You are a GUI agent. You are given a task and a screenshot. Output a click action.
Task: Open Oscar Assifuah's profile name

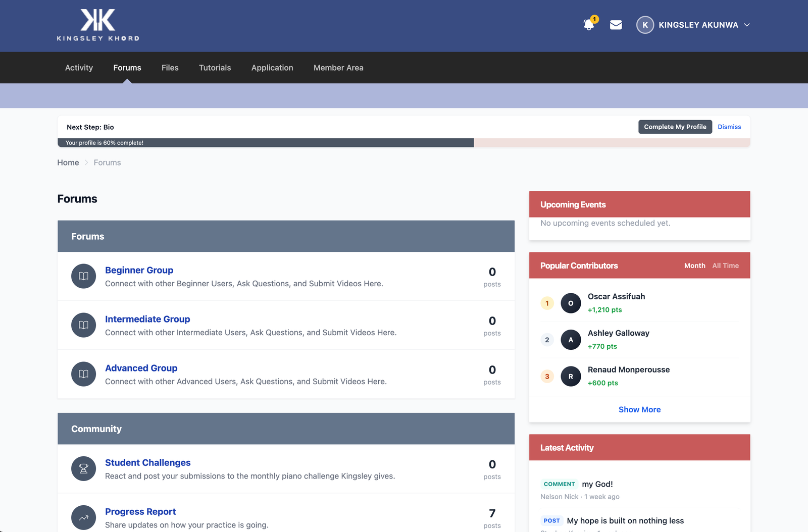(616, 296)
